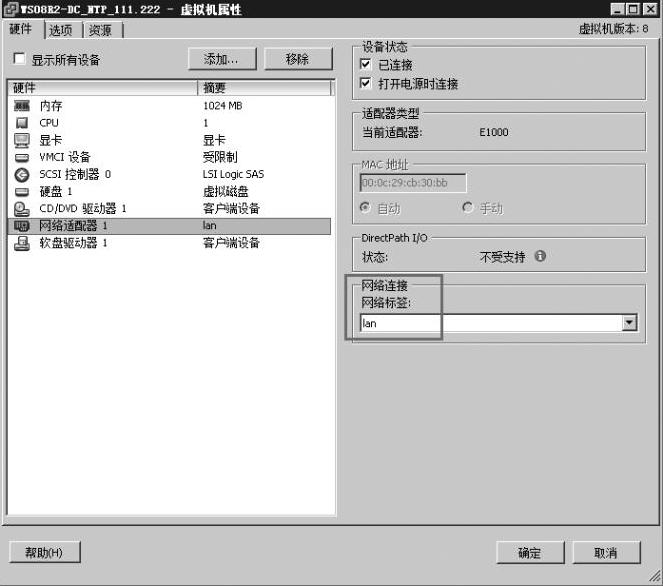Click the window resize grip corner
Viewport: 663px width, 586px height.
coord(655,575)
